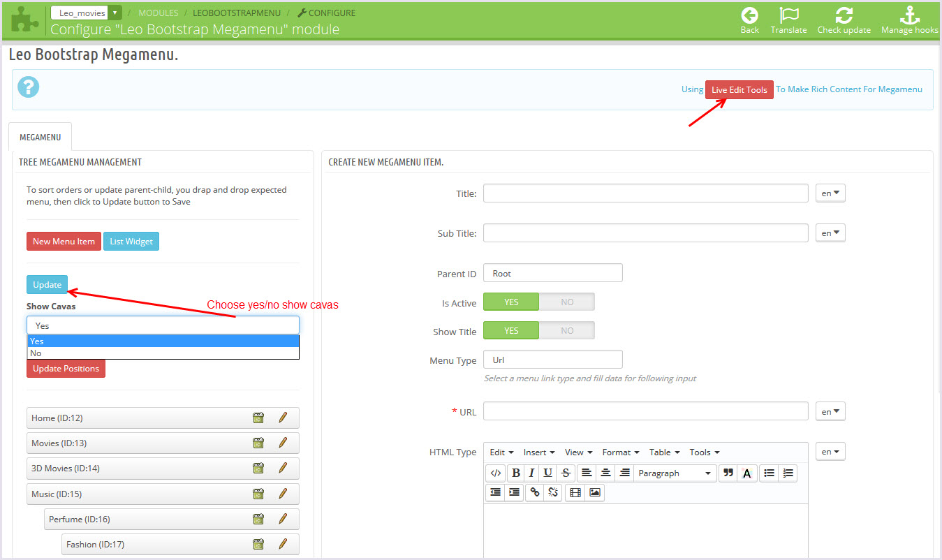
Task: Toggle strikethrough formatting in editor
Action: tap(566, 473)
